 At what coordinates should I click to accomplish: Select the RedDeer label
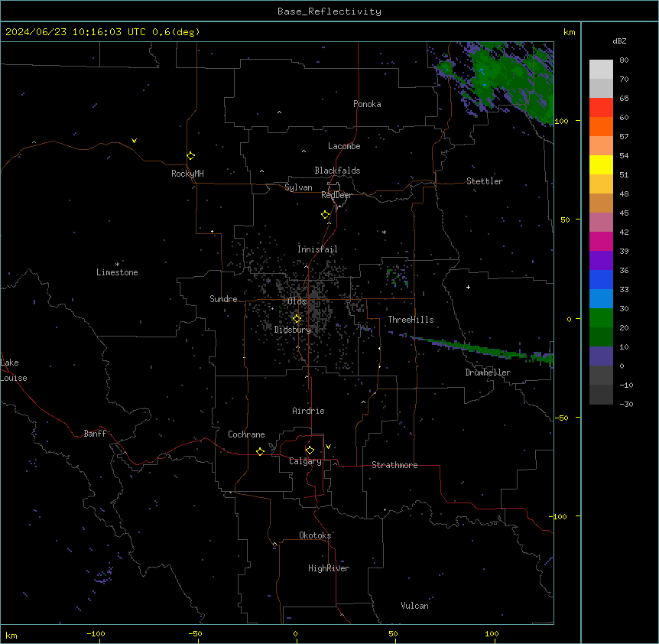(336, 195)
